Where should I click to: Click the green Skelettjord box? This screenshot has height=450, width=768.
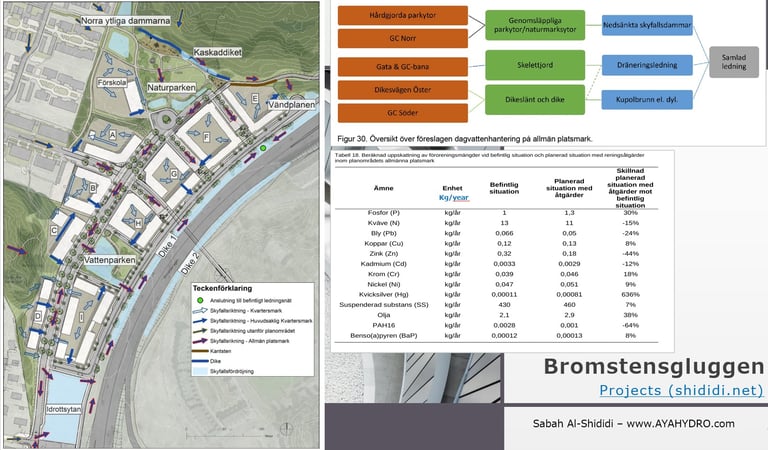click(x=535, y=65)
